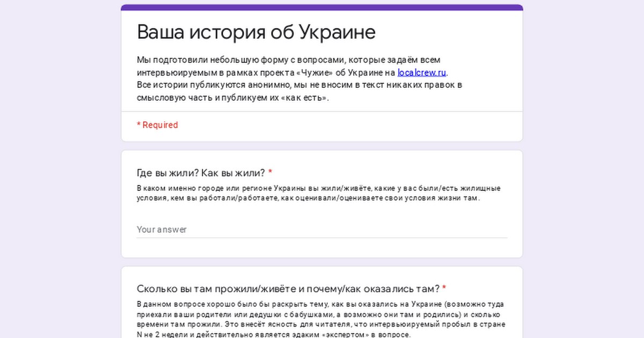This screenshot has height=338, width=644.
Task: Select the question heading 'Где вы жили? Как вы жили?'
Action: (x=201, y=173)
